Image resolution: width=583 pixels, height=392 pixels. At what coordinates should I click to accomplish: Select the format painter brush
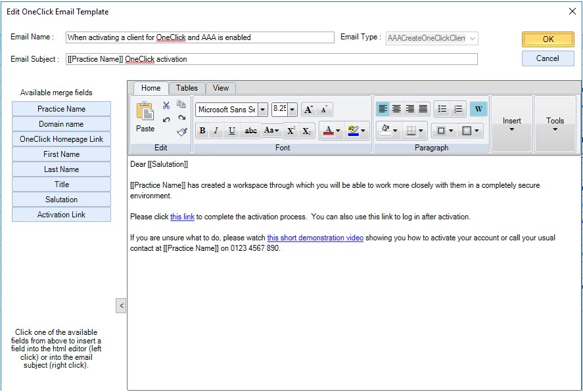pos(182,131)
